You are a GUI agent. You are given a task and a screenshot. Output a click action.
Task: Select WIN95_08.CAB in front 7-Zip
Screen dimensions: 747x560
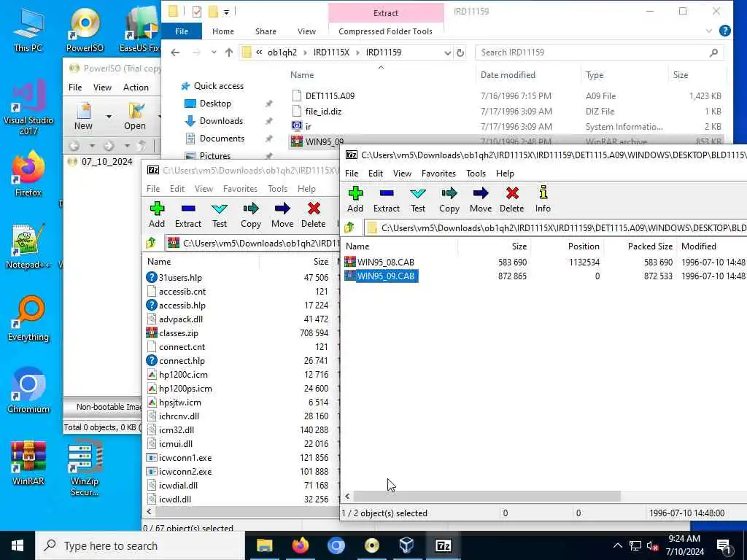(x=385, y=262)
